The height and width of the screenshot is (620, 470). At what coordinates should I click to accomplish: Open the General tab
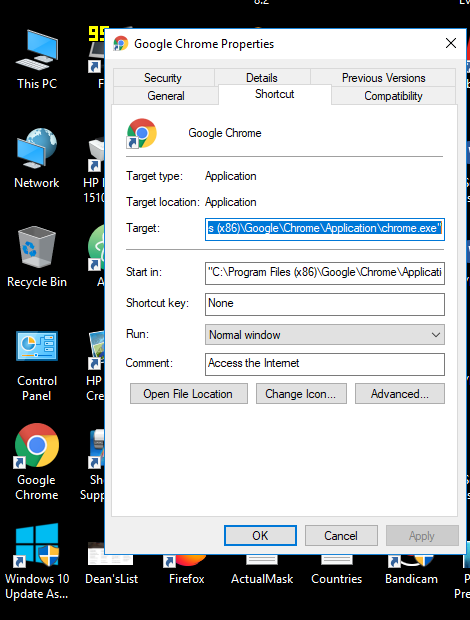coord(166,96)
